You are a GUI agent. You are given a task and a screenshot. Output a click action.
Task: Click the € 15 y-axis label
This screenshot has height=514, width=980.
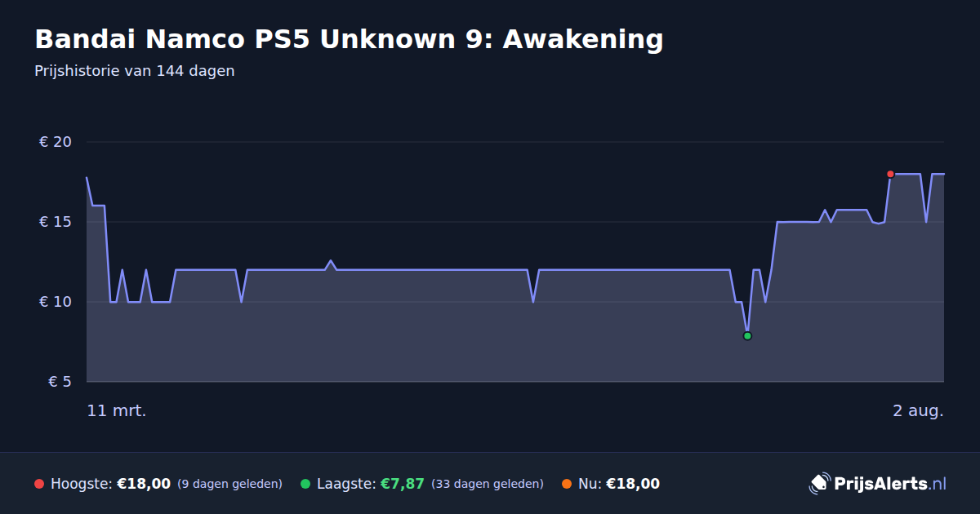pos(56,222)
